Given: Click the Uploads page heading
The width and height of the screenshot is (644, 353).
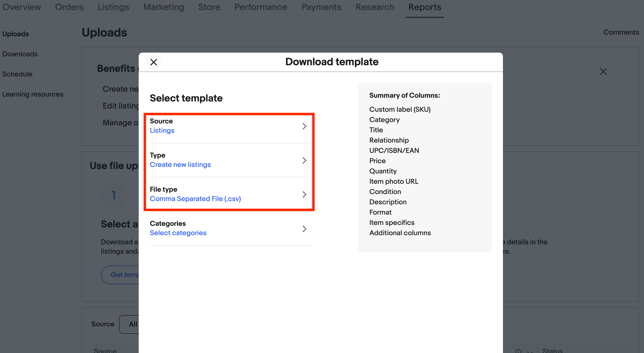Looking at the screenshot, I should (105, 32).
